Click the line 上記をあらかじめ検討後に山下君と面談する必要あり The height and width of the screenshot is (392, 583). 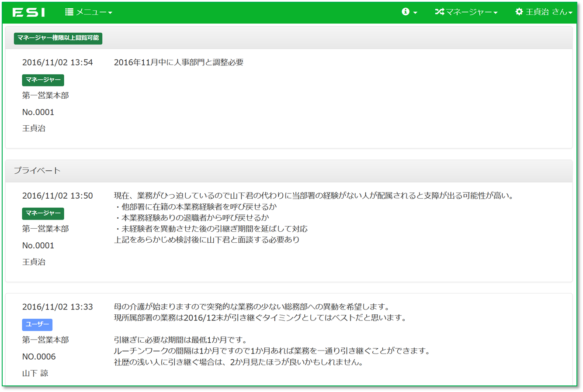tap(207, 240)
